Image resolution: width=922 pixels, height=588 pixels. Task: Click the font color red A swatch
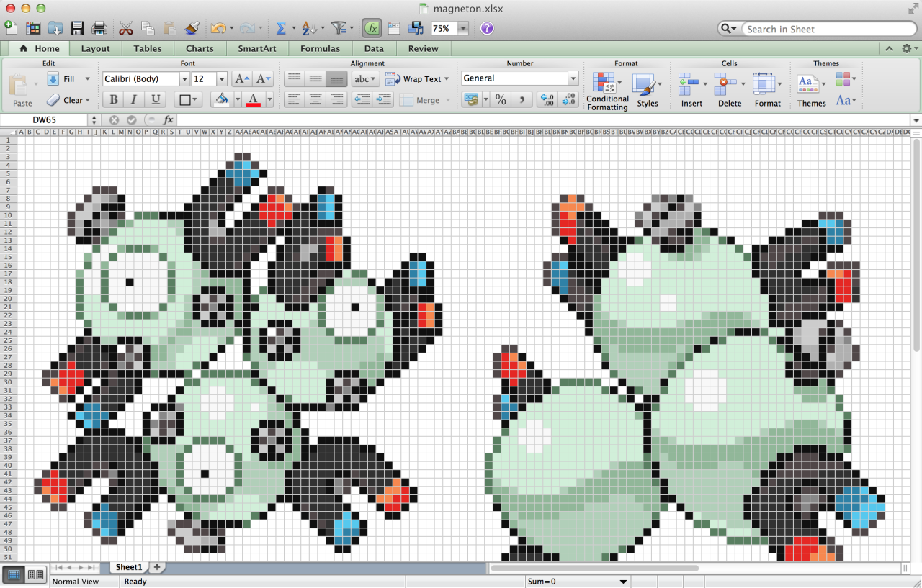coord(253,99)
